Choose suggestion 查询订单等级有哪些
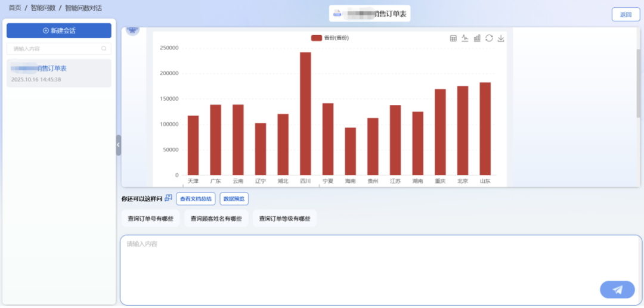 (284, 219)
